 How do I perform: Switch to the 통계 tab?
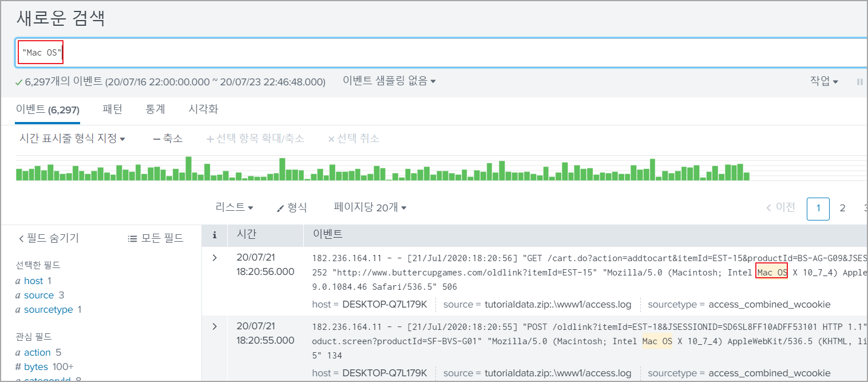[156, 109]
